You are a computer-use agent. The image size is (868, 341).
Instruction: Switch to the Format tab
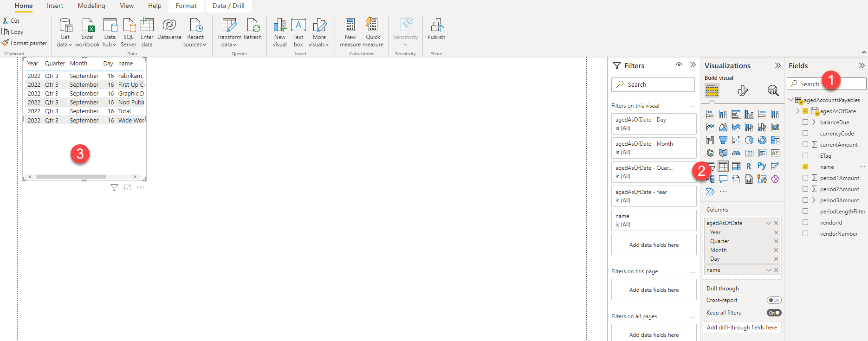pyautogui.click(x=186, y=6)
